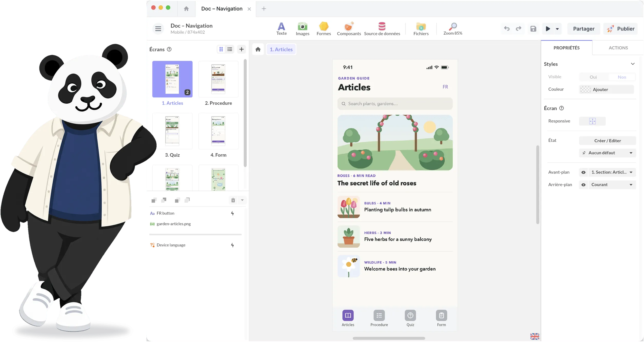Switch screens to grid view
The width and height of the screenshot is (644, 342).
221,49
